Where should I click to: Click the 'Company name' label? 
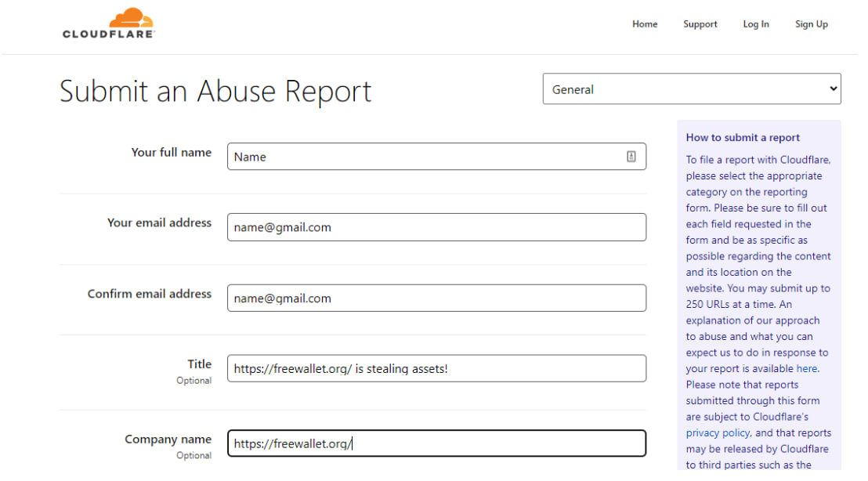168,439
